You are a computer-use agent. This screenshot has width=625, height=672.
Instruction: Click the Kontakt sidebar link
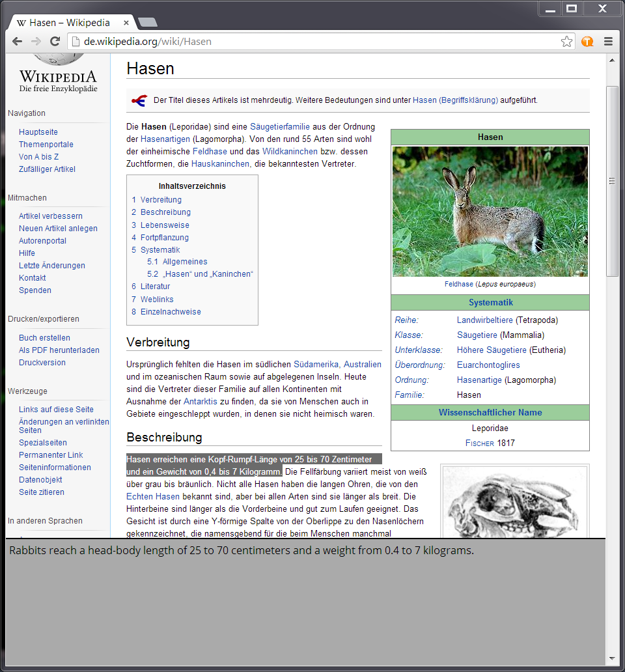point(32,278)
